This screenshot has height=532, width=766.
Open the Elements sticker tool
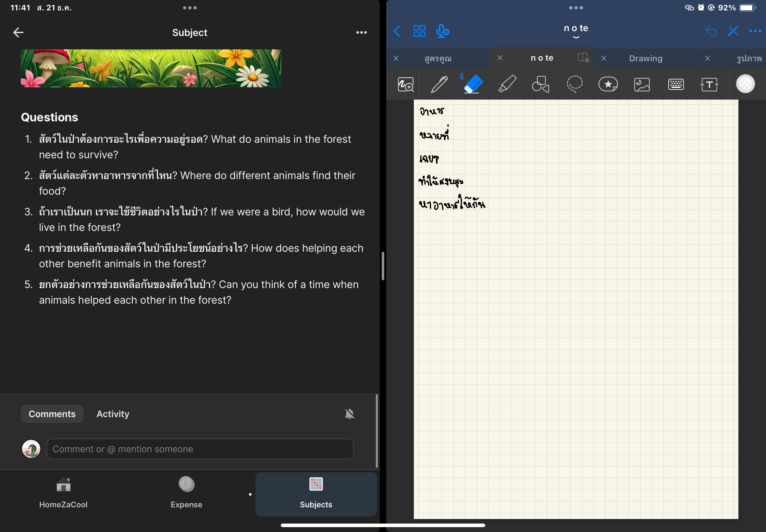point(608,84)
